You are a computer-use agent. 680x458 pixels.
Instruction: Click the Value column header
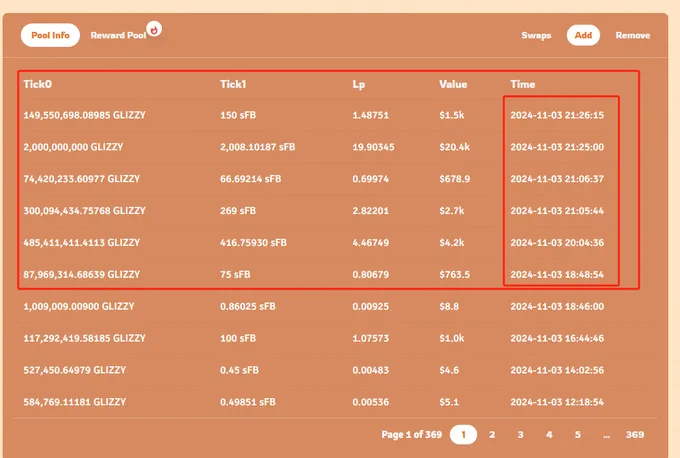pyautogui.click(x=453, y=84)
